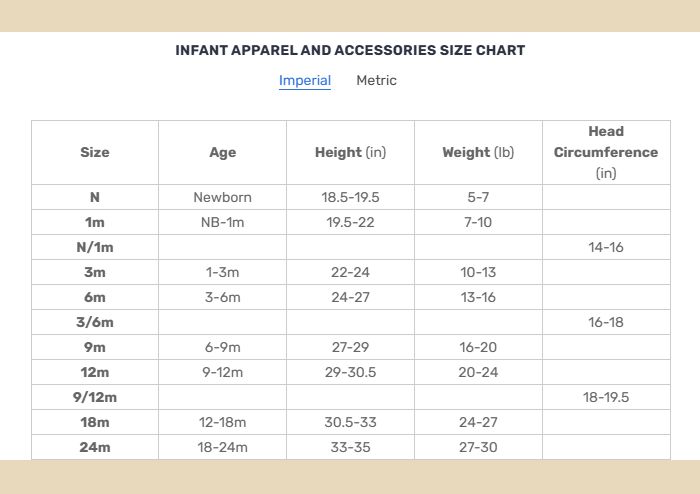
Task: Switch to the Metric tab
Action: pos(376,80)
